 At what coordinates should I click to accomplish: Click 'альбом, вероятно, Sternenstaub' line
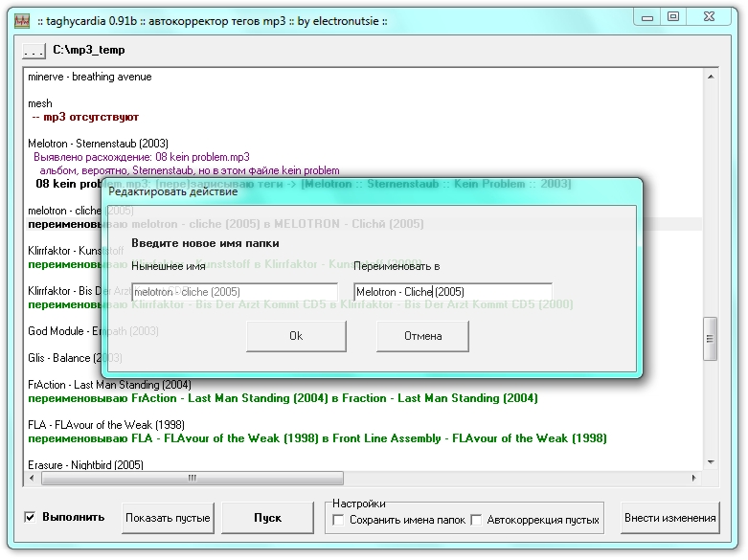tap(190, 170)
